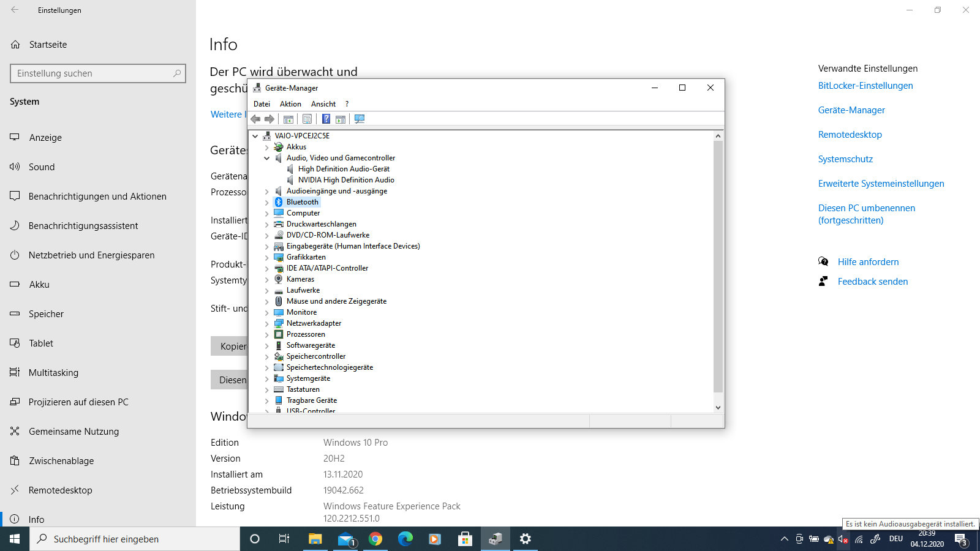The image size is (980, 551).
Task: Expand the Grafikkarten category
Action: (x=266, y=257)
